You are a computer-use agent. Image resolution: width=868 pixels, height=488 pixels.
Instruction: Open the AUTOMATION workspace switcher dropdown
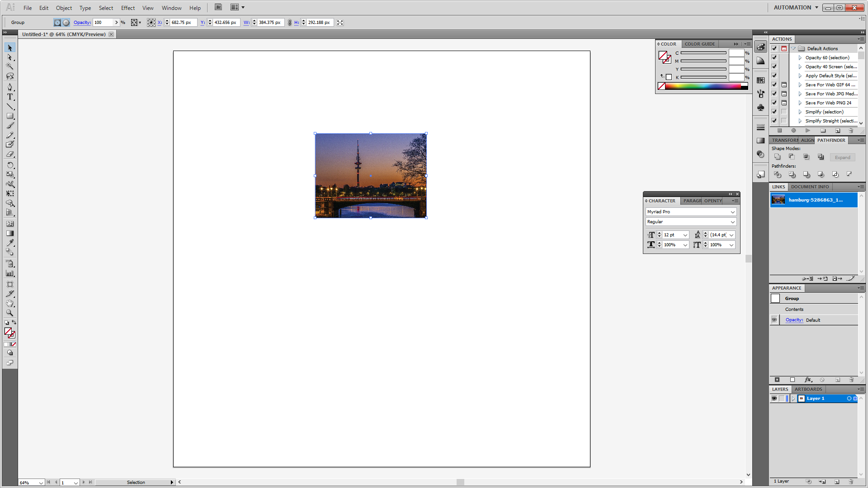796,7
